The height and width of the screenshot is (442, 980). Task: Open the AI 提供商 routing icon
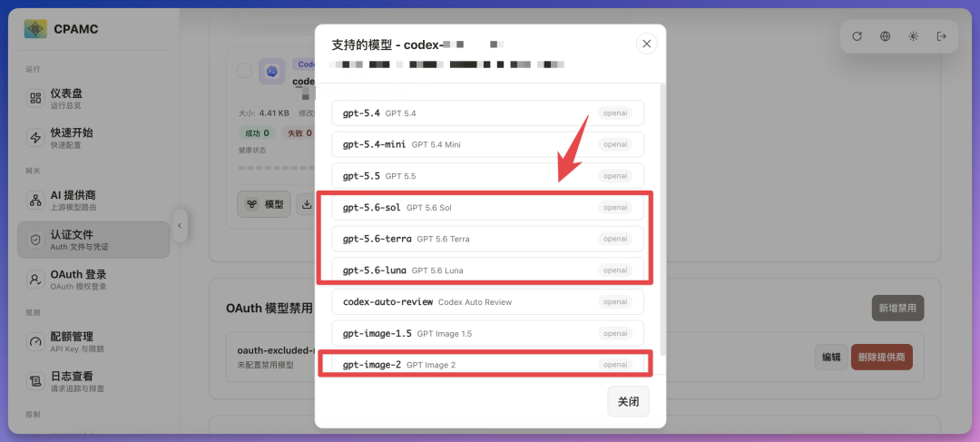35,200
